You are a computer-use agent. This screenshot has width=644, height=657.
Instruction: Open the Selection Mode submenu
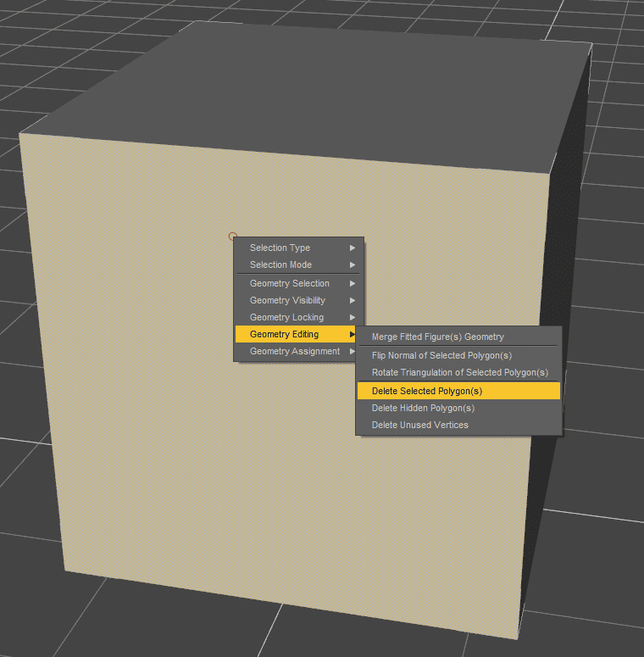pyautogui.click(x=298, y=264)
